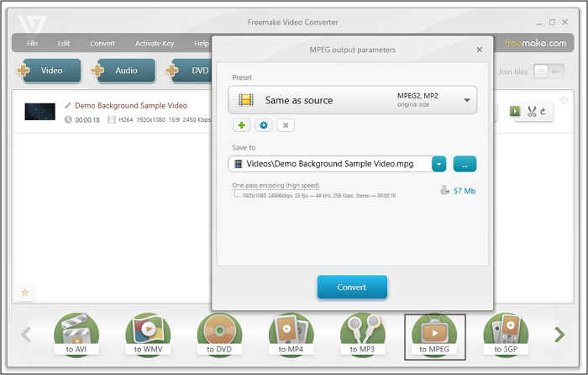The width and height of the screenshot is (588, 375).
Task: Expand the Save to path dropdown arrow
Action: (x=439, y=164)
